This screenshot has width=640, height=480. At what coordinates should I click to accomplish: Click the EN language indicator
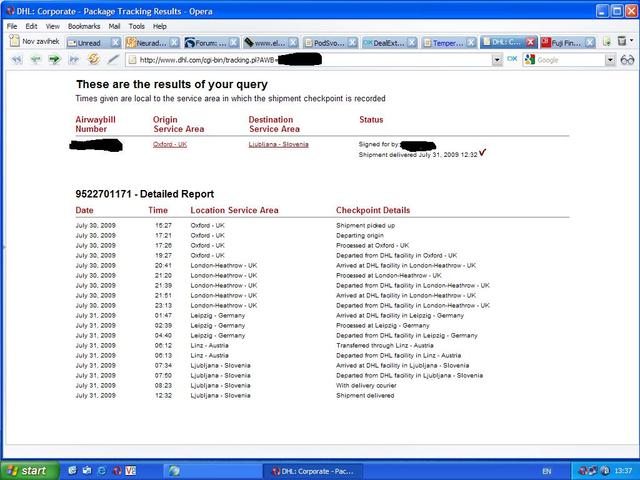(547, 471)
